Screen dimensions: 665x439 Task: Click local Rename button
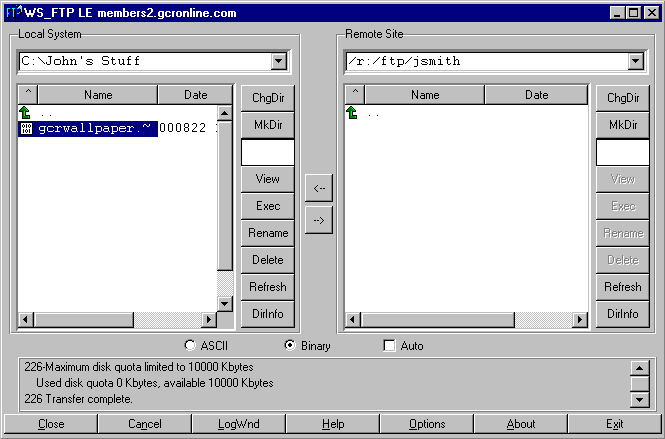pos(268,233)
